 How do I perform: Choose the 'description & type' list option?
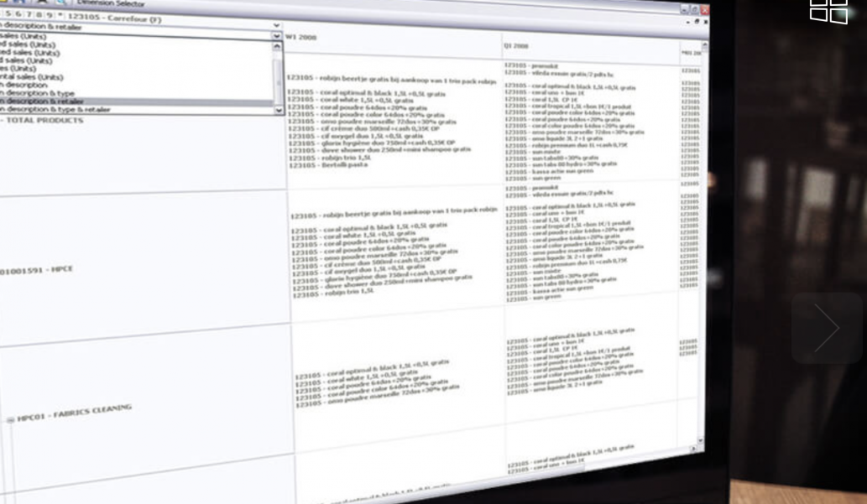[x=37, y=93]
